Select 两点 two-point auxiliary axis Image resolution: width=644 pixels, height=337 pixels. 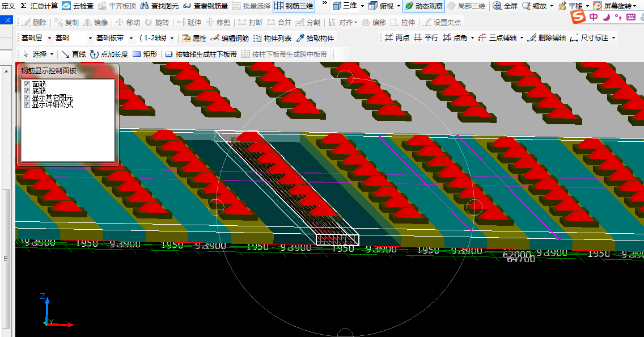click(x=397, y=37)
